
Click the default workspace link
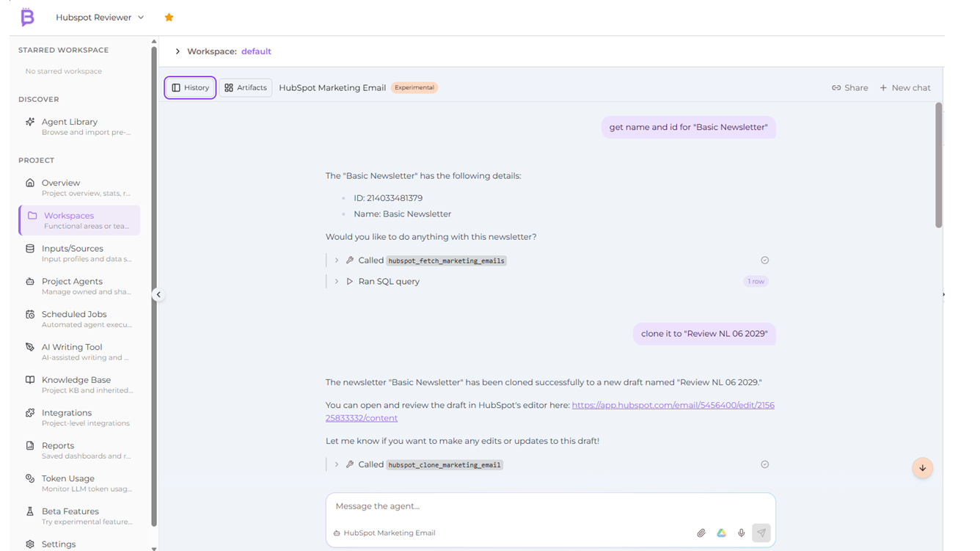256,51
